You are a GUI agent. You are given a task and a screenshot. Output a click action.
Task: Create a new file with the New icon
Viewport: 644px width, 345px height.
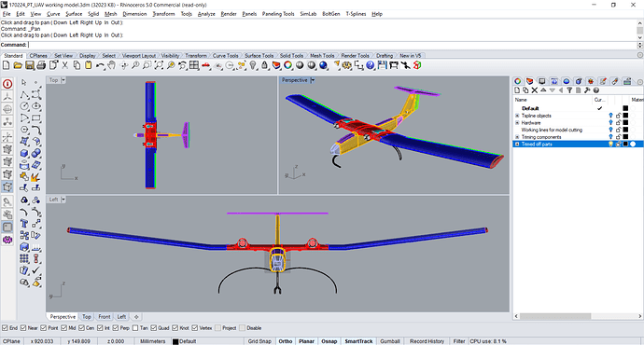(x=7, y=65)
